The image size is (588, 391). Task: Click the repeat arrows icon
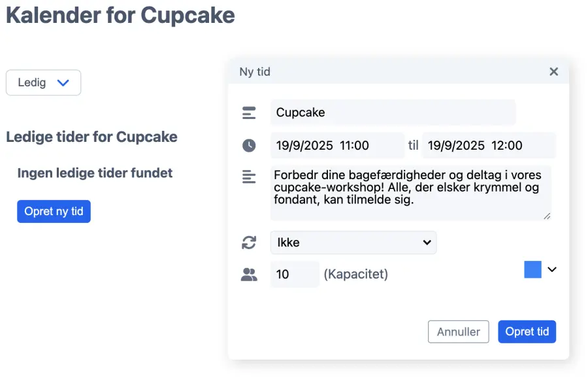249,243
